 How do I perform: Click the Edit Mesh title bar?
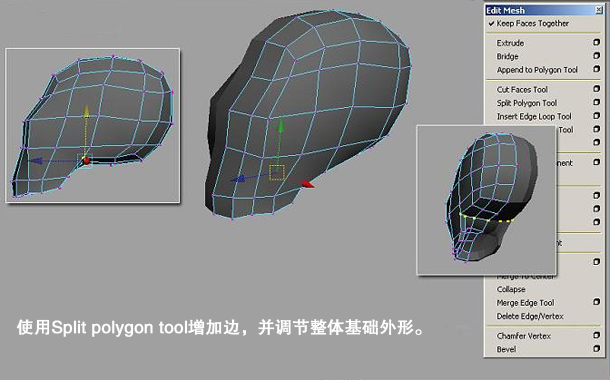pyautogui.click(x=544, y=10)
